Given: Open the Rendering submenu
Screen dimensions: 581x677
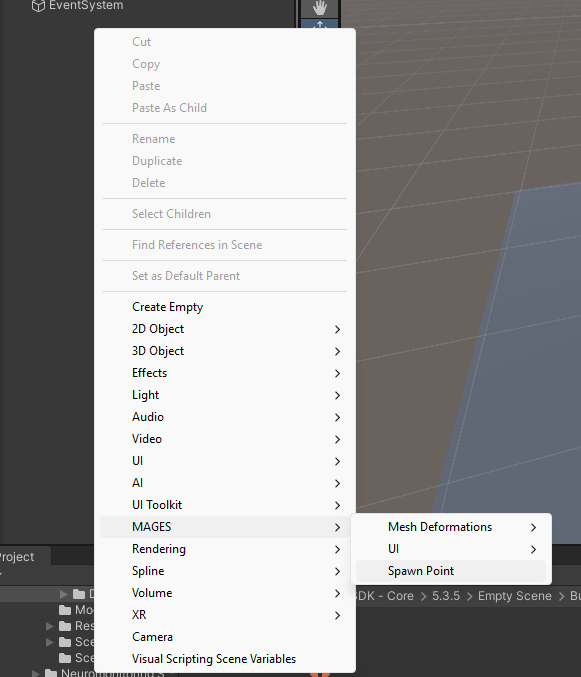Looking at the screenshot, I should tap(224, 549).
